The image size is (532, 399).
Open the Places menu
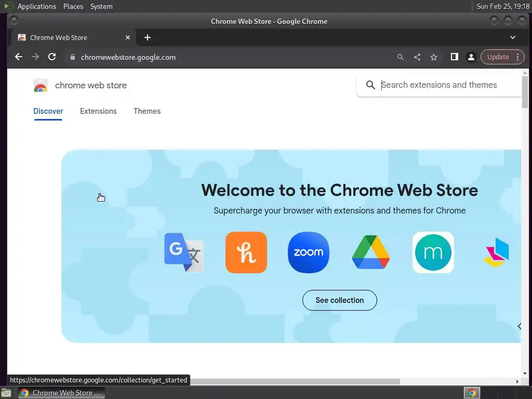coord(73,6)
